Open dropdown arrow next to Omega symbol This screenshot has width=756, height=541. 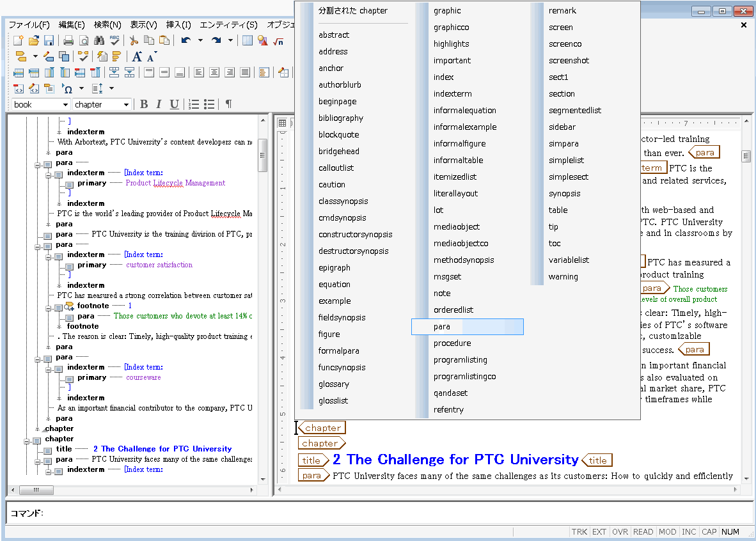[x=81, y=88]
